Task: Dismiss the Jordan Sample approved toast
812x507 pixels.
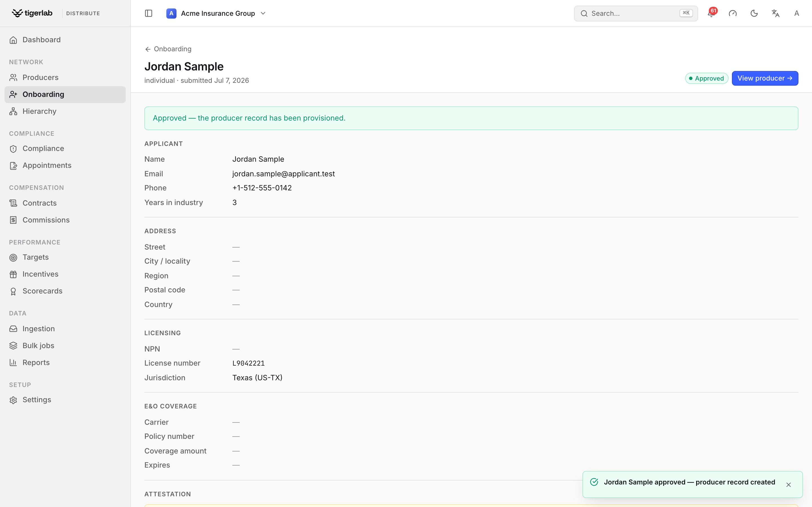Action: point(789,484)
